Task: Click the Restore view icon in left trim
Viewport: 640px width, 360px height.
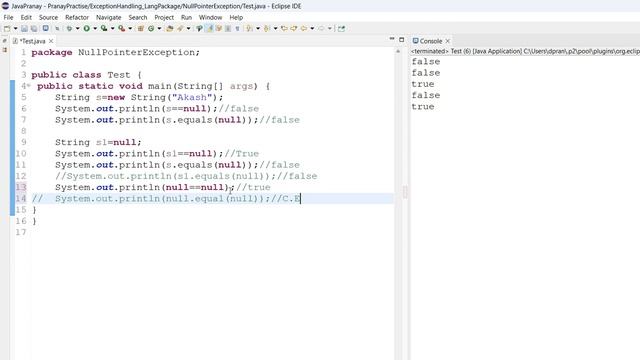Action: coord(4,41)
